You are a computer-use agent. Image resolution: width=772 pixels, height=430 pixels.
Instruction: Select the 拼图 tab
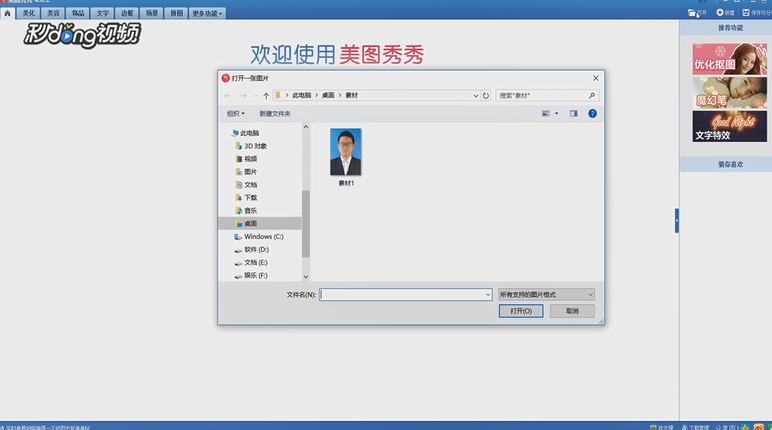(x=176, y=13)
